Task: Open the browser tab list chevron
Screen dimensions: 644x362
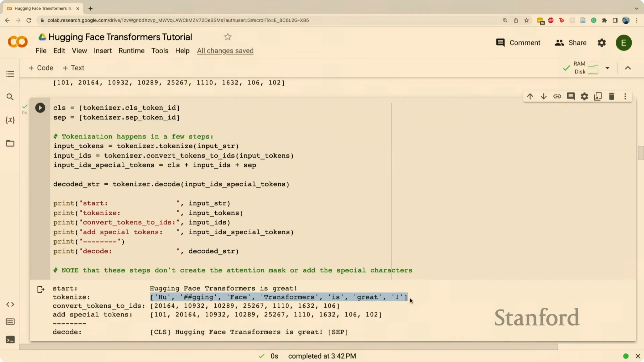Action: (x=637, y=8)
